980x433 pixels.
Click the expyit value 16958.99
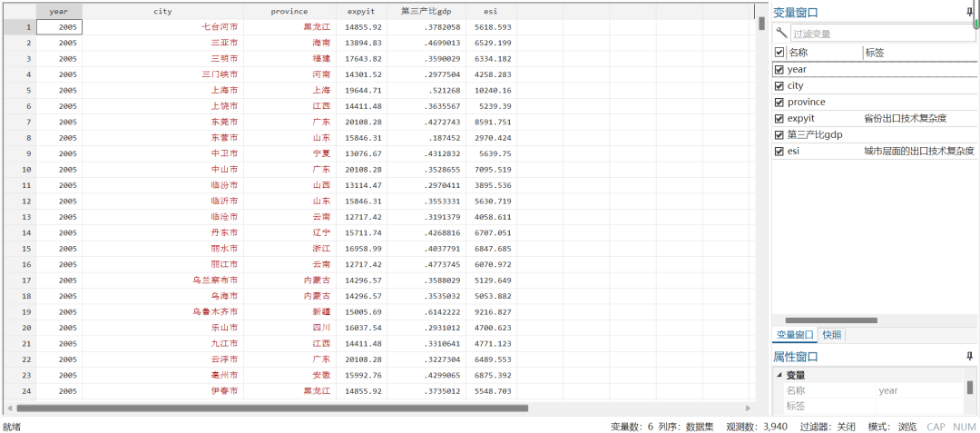[x=363, y=249]
